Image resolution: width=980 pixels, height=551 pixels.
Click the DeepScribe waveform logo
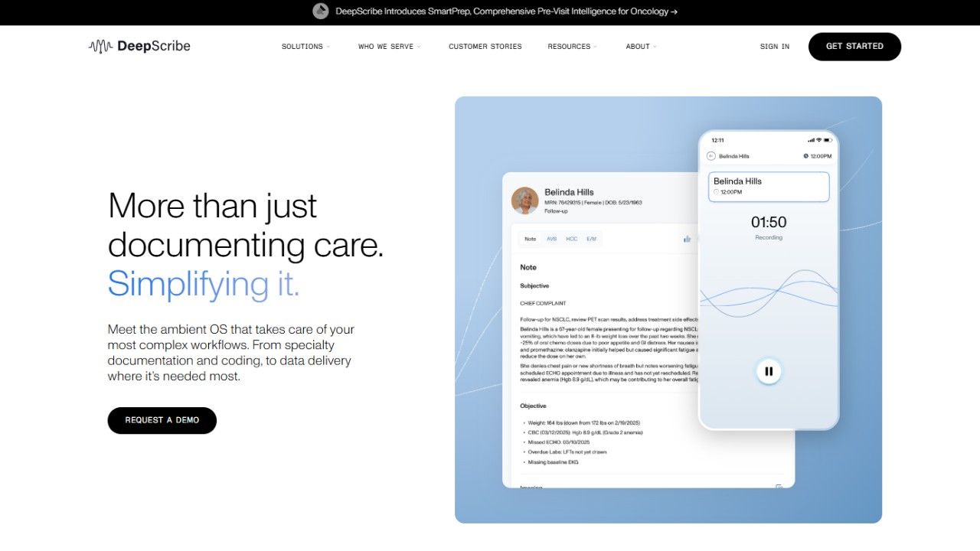tap(100, 46)
